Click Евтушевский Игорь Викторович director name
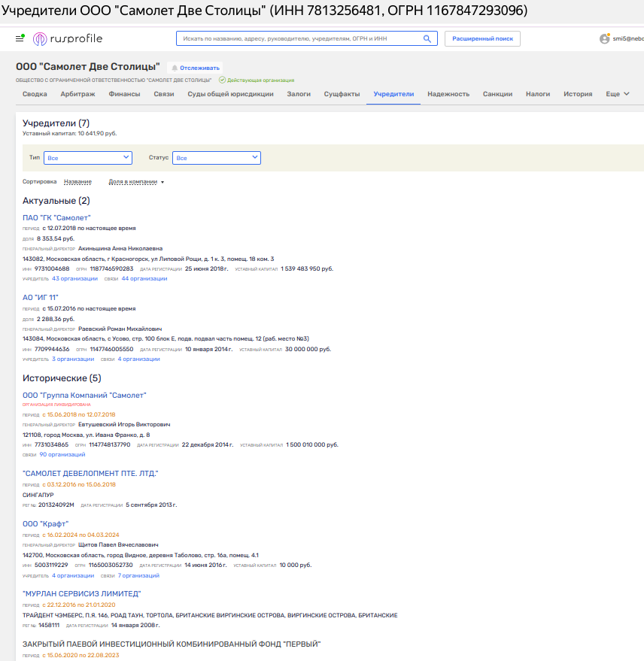 tap(124, 425)
